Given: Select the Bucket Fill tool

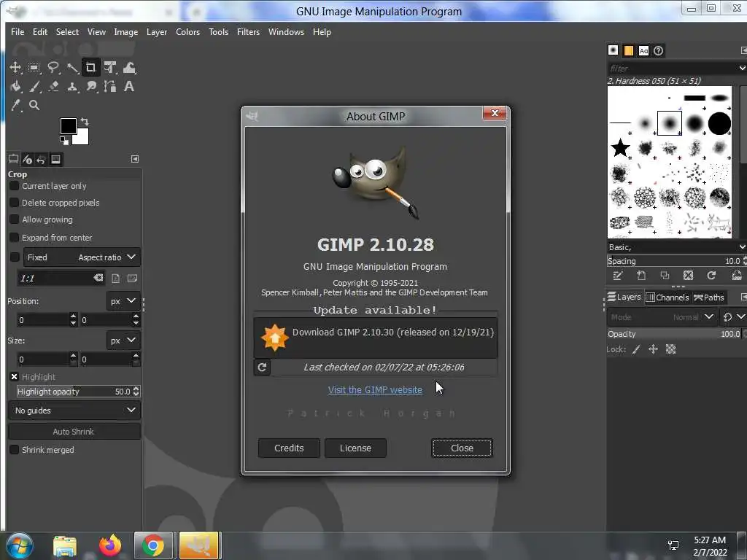Looking at the screenshot, I should (15, 87).
